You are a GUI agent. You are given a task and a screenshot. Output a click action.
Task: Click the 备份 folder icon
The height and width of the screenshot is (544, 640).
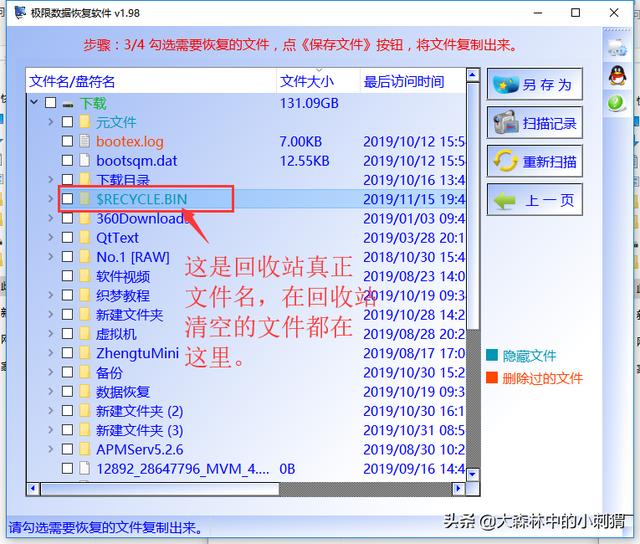coord(84,372)
